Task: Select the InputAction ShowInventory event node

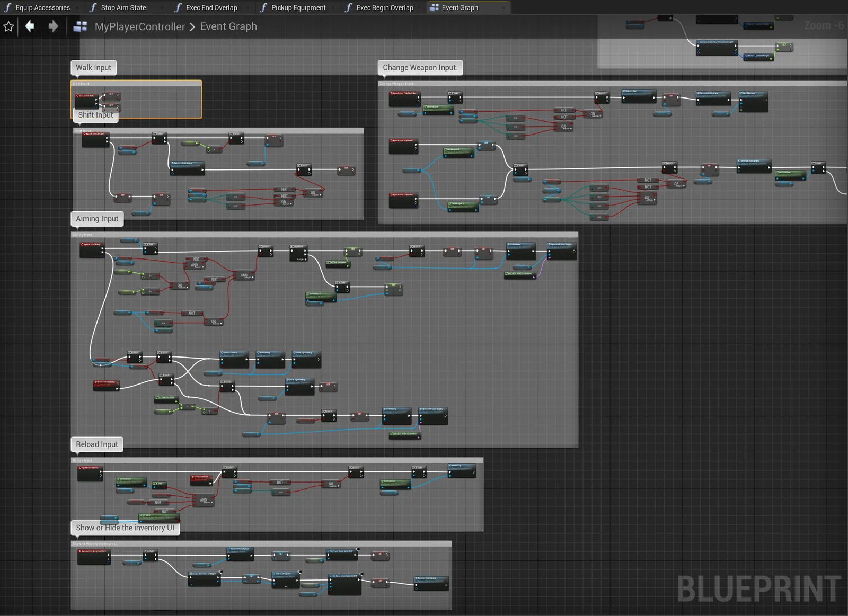Action: pos(94,557)
